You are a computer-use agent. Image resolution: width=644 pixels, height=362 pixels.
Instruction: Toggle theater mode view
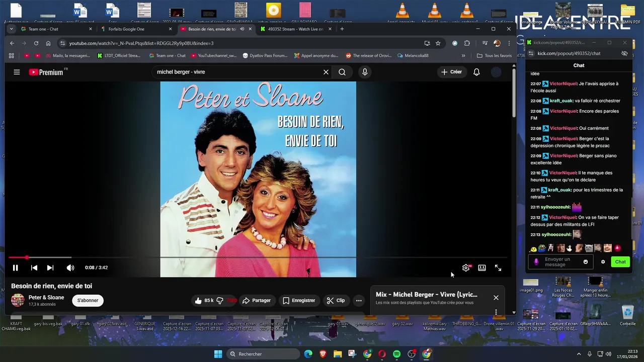point(482,267)
